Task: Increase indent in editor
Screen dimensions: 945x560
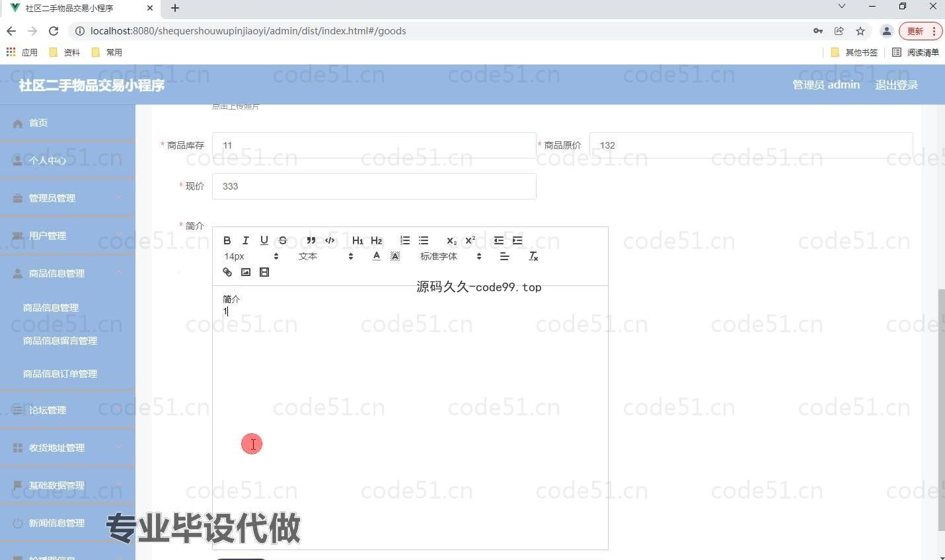Action: pyautogui.click(x=517, y=240)
